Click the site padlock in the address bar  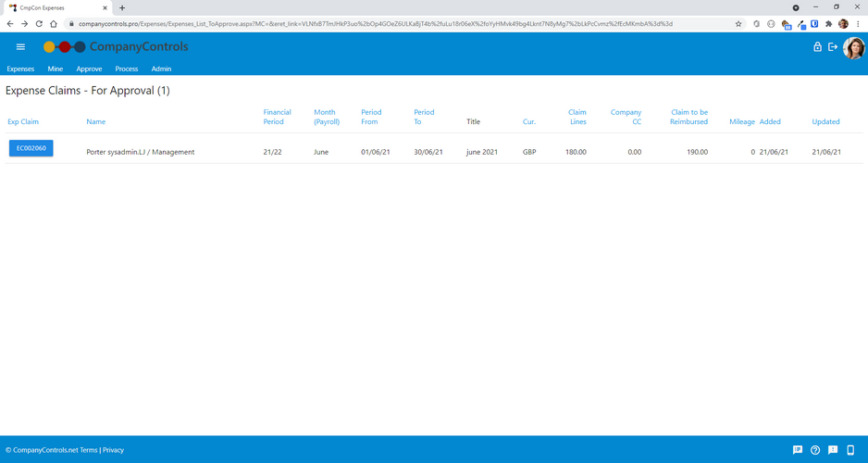coord(71,24)
